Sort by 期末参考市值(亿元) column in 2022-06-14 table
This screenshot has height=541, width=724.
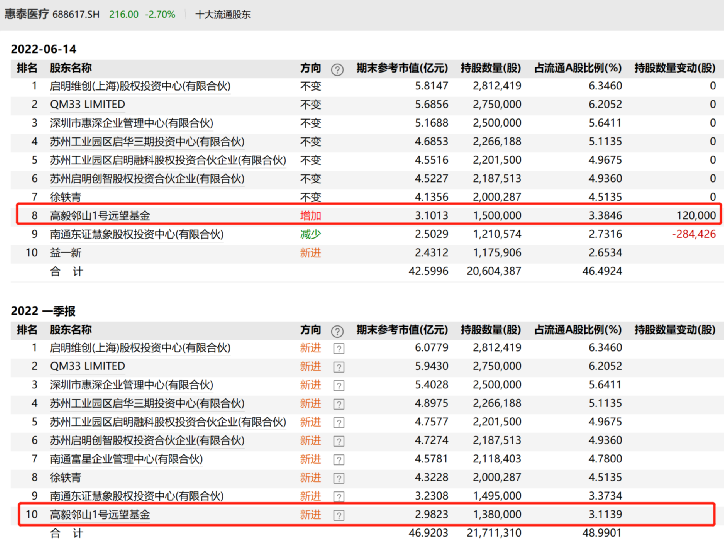(400, 69)
